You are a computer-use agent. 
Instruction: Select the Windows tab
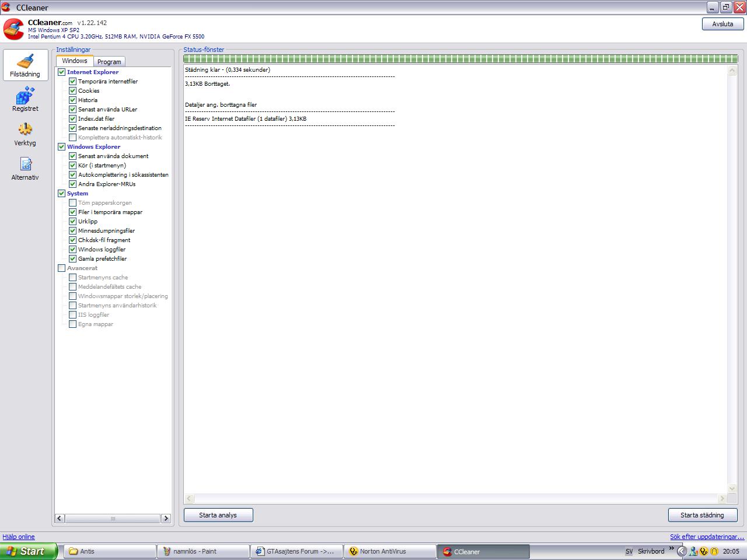tap(75, 61)
